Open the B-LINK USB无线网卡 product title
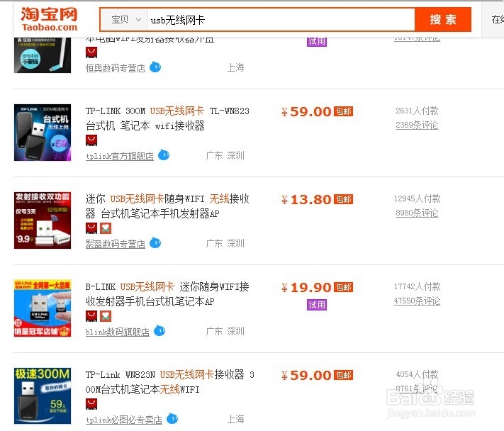Screen dimensions: 504x431 (x=167, y=294)
